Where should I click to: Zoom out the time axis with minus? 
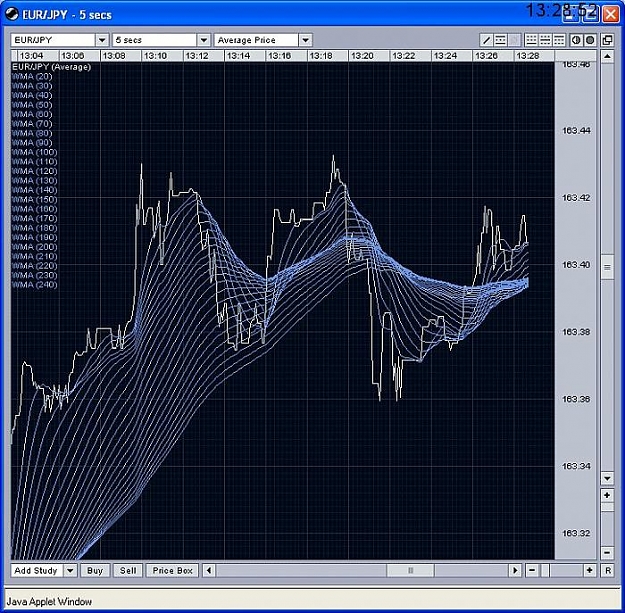pos(532,570)
